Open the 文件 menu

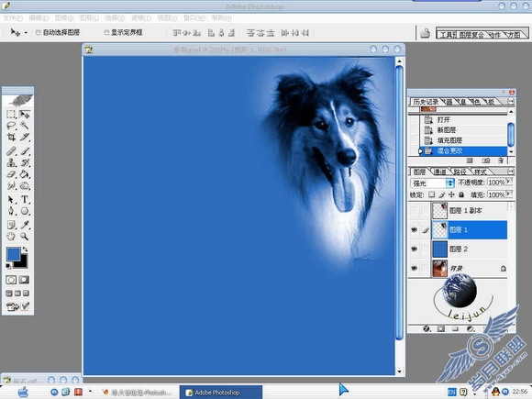click(x=13, y=18)
